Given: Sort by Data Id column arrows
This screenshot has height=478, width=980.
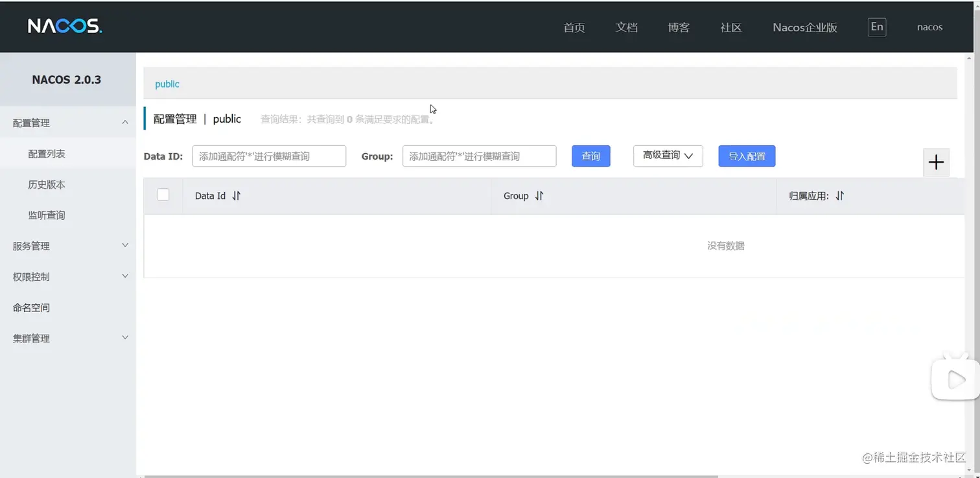Looking at the screenshot, I should 236,196.
